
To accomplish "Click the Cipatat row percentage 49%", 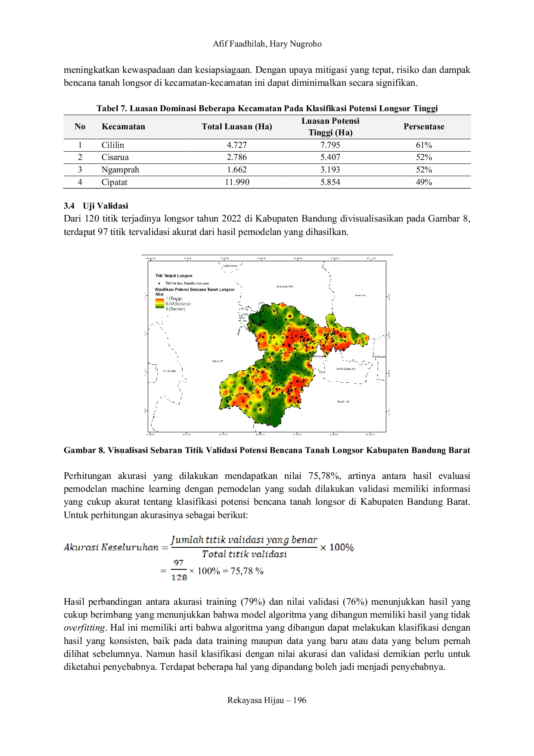I will 424,182.
